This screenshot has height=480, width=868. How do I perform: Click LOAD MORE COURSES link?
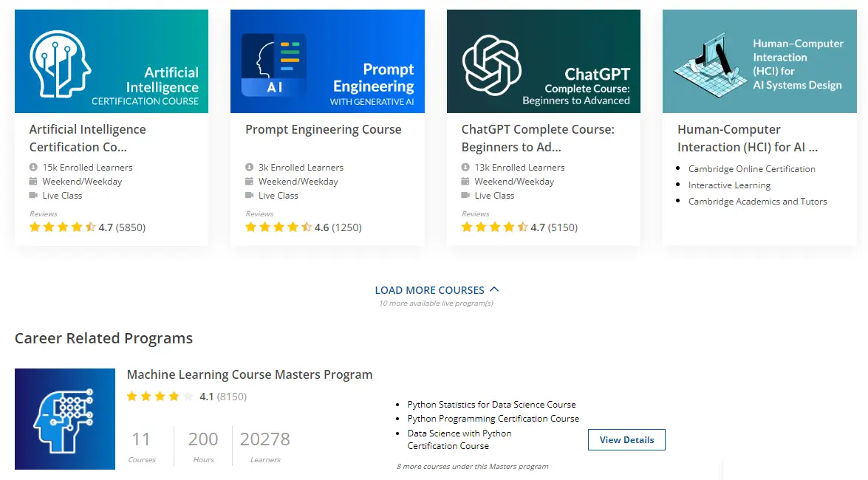(430, 290)
